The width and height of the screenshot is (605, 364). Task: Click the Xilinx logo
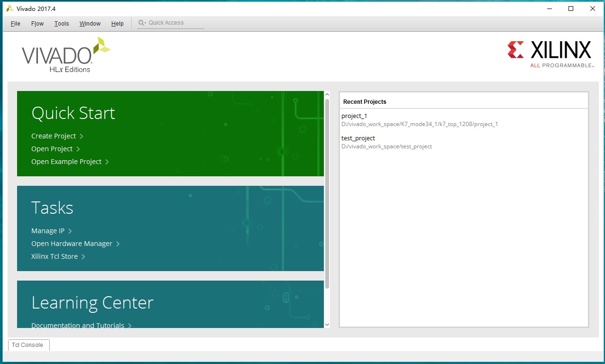point(550,54)
